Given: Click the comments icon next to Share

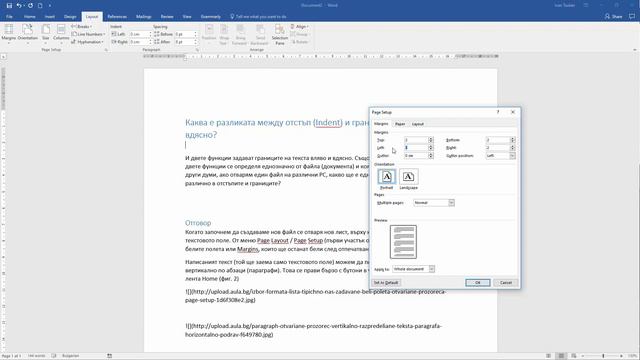Looking at the screenshot, I should [632, 16].
